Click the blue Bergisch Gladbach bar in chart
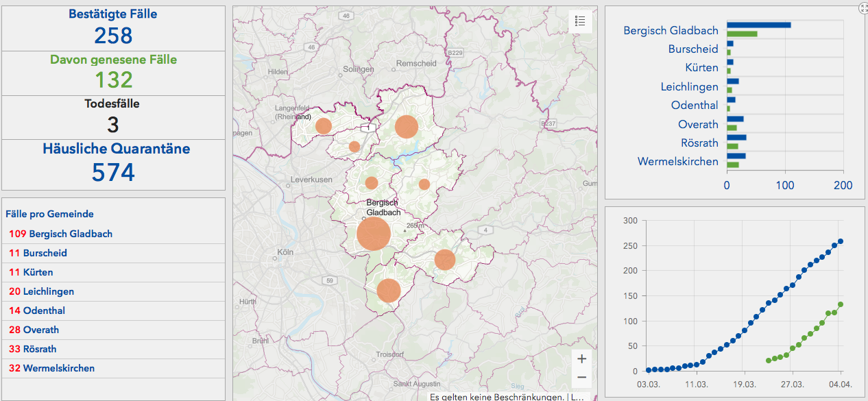The height and width of the screenshot is (401, 868). click(758, 25)
